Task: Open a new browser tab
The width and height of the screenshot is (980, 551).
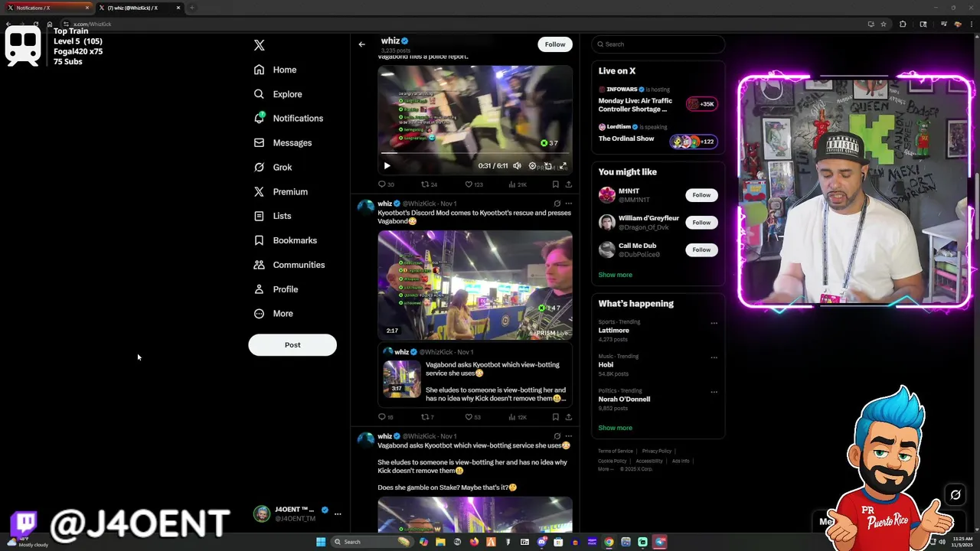Action: tap(191, 8)
